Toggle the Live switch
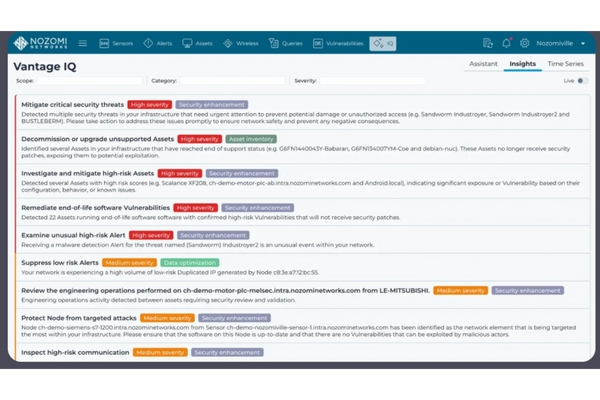Image resolution: width=600 pixels, height=400 pixels. (x=583, y=80)
